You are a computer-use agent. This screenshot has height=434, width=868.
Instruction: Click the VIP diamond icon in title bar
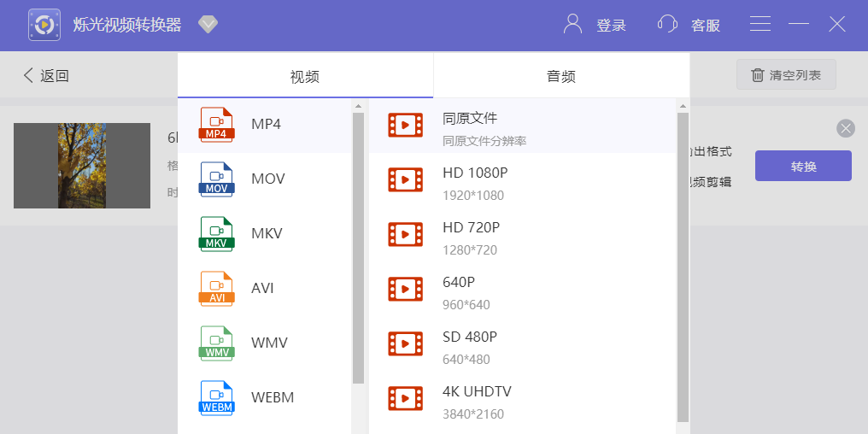[x=208, y=25]
